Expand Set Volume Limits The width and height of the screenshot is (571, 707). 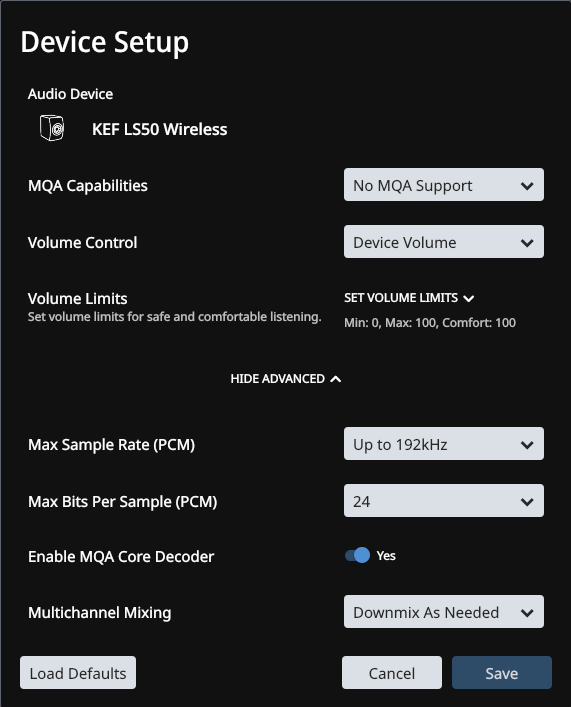click(409, 298)
